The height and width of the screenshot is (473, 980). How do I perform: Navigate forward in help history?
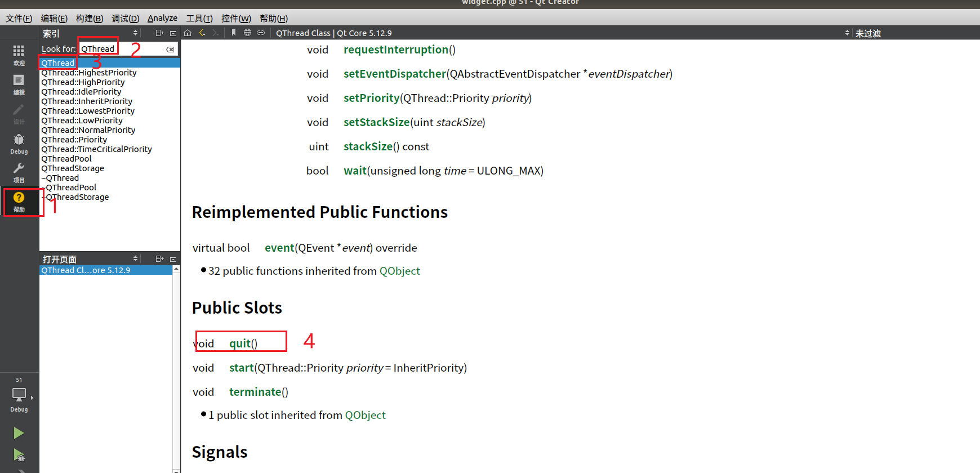pos(216,33)
